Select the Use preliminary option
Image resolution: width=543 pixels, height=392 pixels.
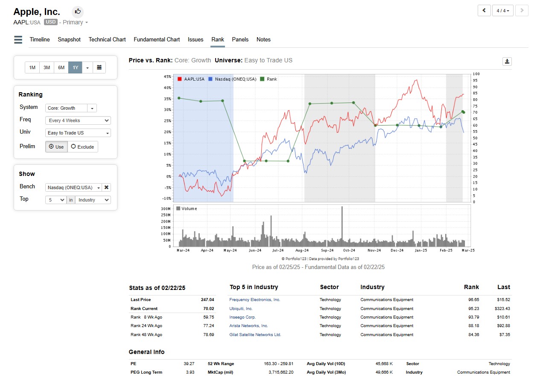click(56, 146)
